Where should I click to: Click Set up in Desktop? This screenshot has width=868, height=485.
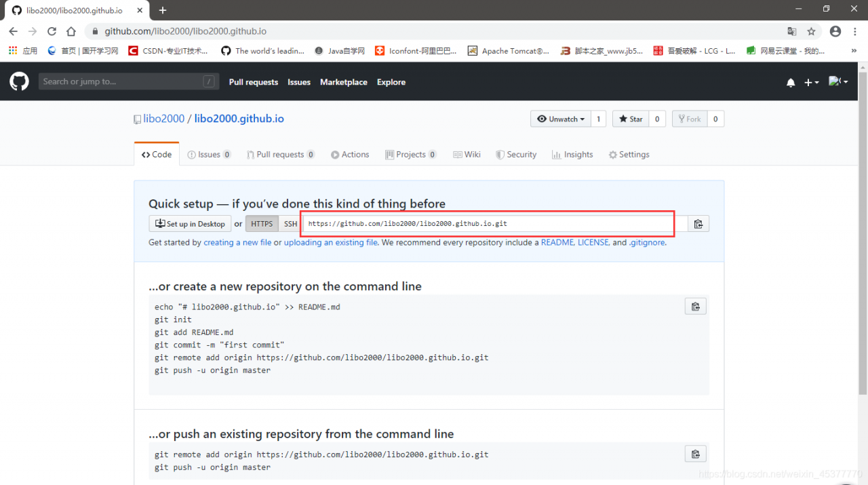tap(191, 224)
